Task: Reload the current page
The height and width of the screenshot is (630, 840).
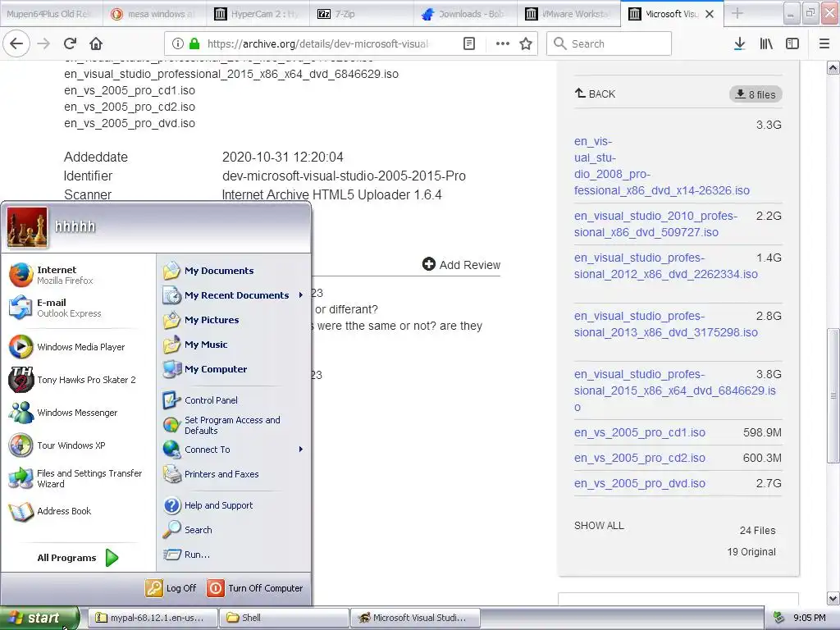Action: coord(70,44)
